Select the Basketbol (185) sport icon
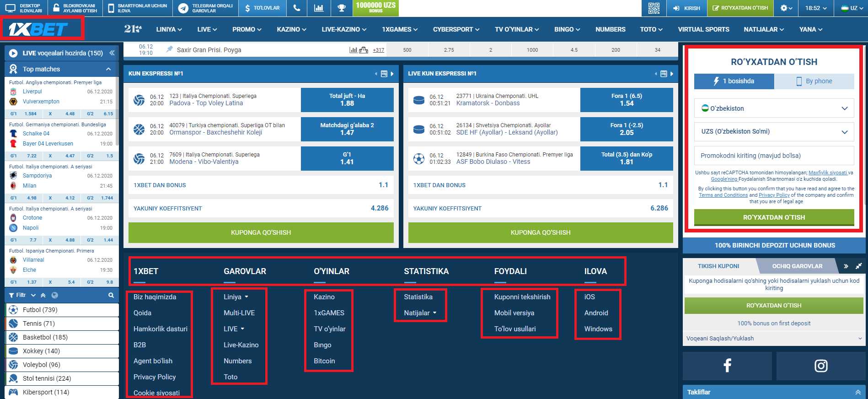Screen dimensions: 868x399 click(13, 337)
